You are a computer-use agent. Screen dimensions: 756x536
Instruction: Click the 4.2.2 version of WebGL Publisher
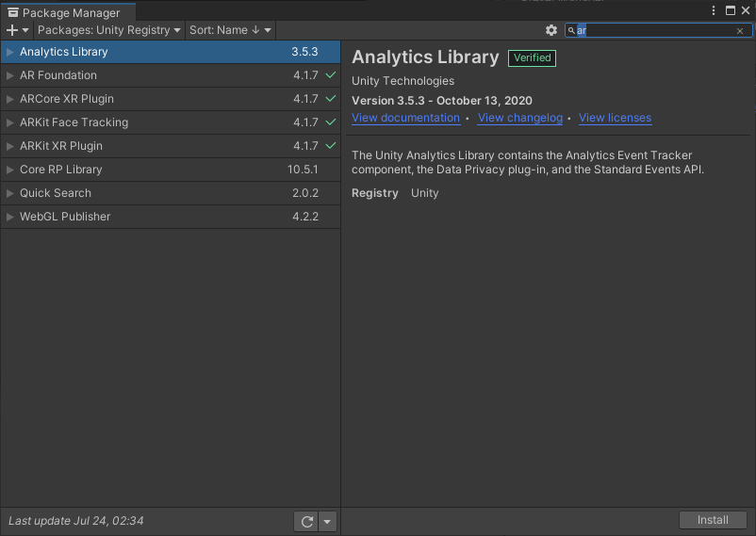pyautogui.click(x=305, y=217)
